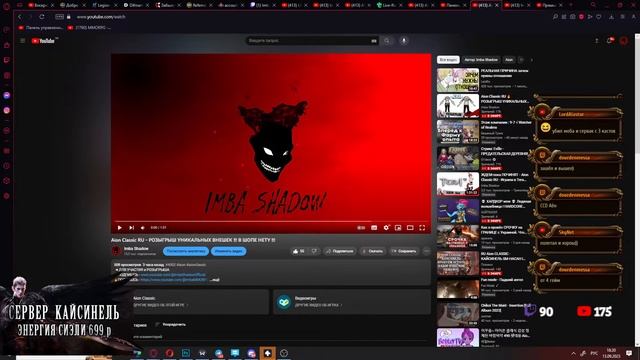Open browser downloads icon in toolbar

coord(611,17)
